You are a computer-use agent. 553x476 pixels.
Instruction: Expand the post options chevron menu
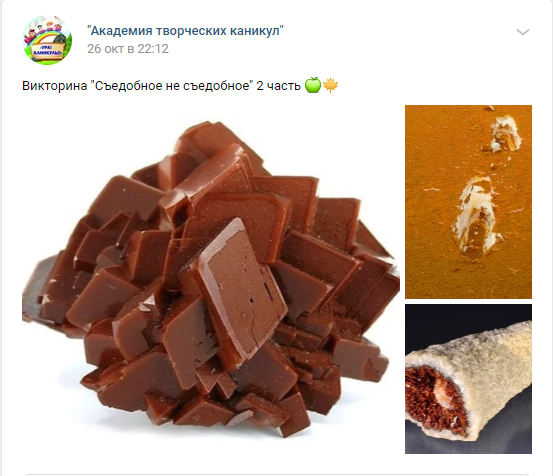[x=523, y=32]
